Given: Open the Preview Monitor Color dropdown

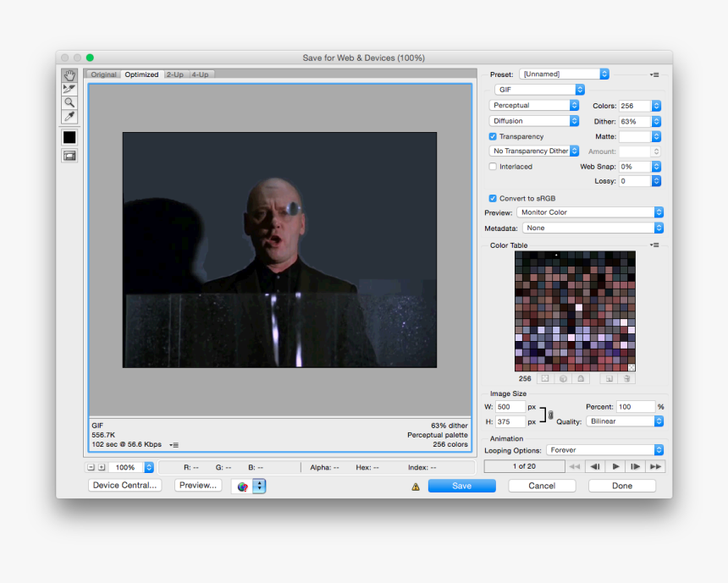Looking at the screenshot, I should (x=590, y=212).
